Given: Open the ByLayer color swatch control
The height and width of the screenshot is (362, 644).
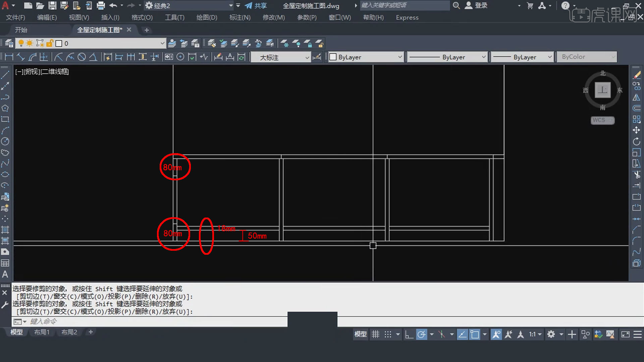Looking at the screenshot, I should (x=366, y=57).
